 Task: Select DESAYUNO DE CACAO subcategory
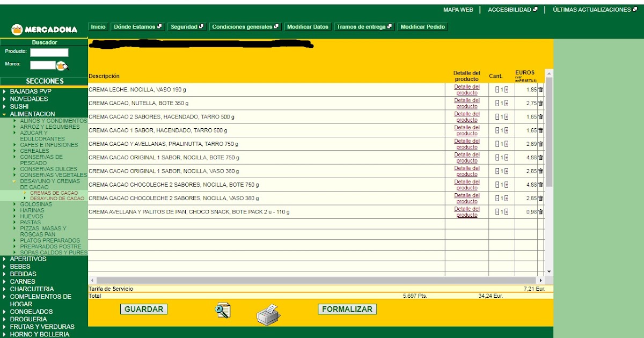pyautogui.click(x=57, y=199)
